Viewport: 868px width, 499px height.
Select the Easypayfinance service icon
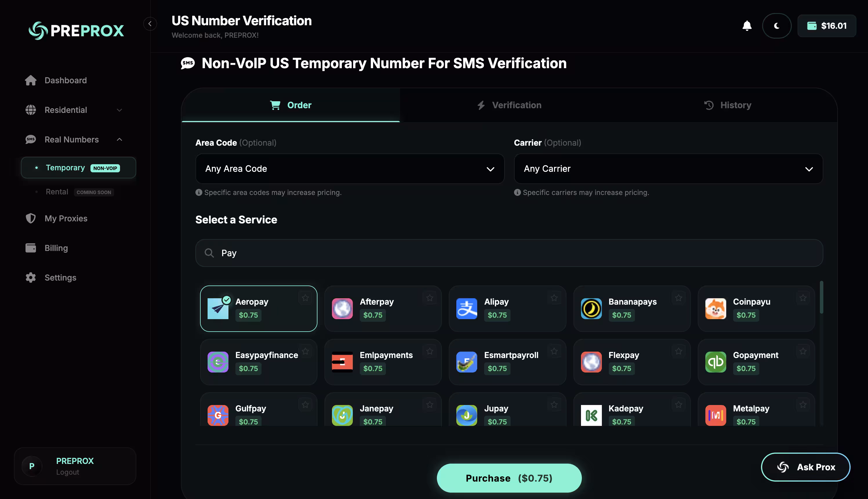pyautogui.click(x=218, y=362)
